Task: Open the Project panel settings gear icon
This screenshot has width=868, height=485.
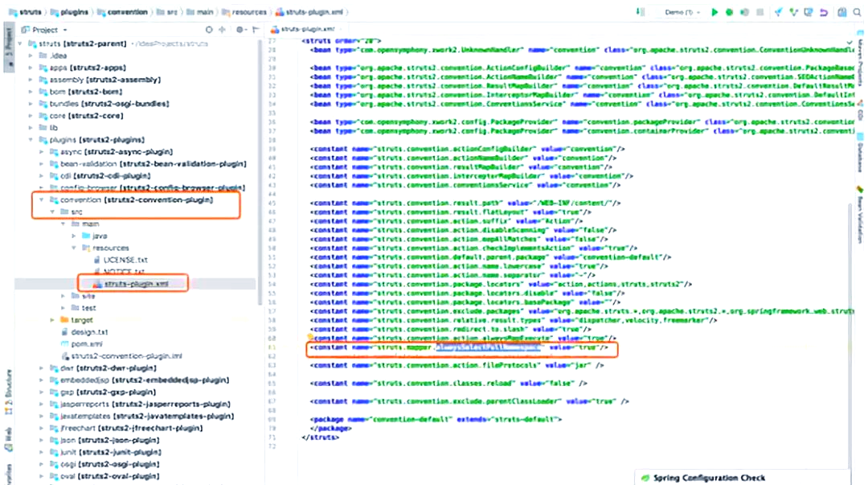Action: [240, 30]
